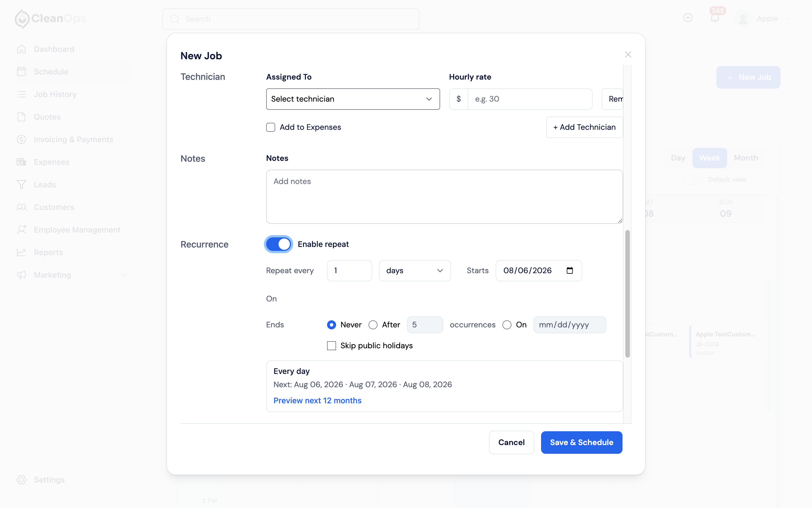This screenshot has height=508, width=812.
Task: Check Skip public holidays
Action: (x=331, y=346)
